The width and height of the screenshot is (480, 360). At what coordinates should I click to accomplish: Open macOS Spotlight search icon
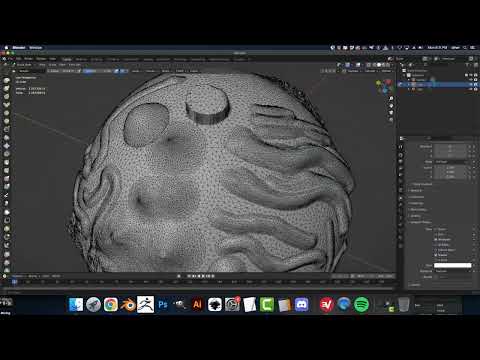[465, 48]
